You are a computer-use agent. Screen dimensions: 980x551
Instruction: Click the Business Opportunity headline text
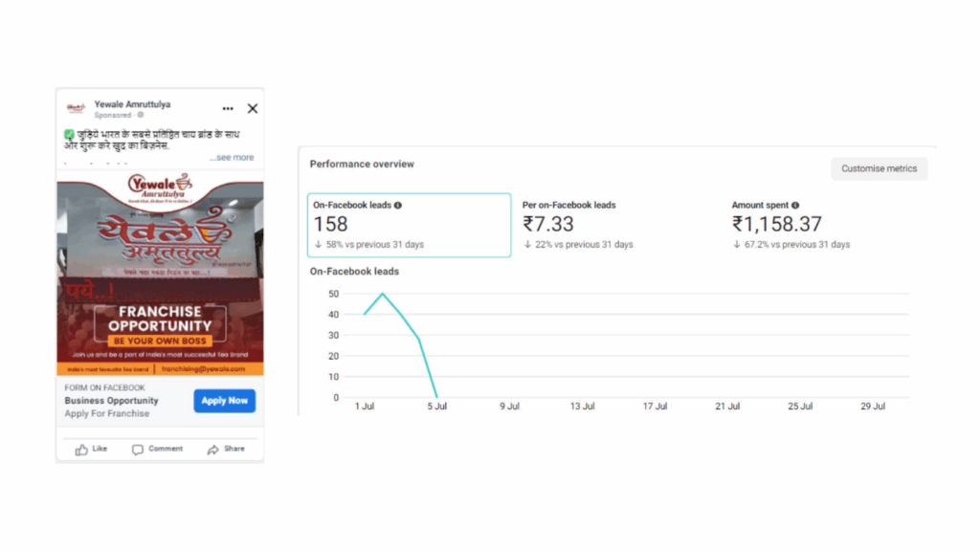click(111, 401)
